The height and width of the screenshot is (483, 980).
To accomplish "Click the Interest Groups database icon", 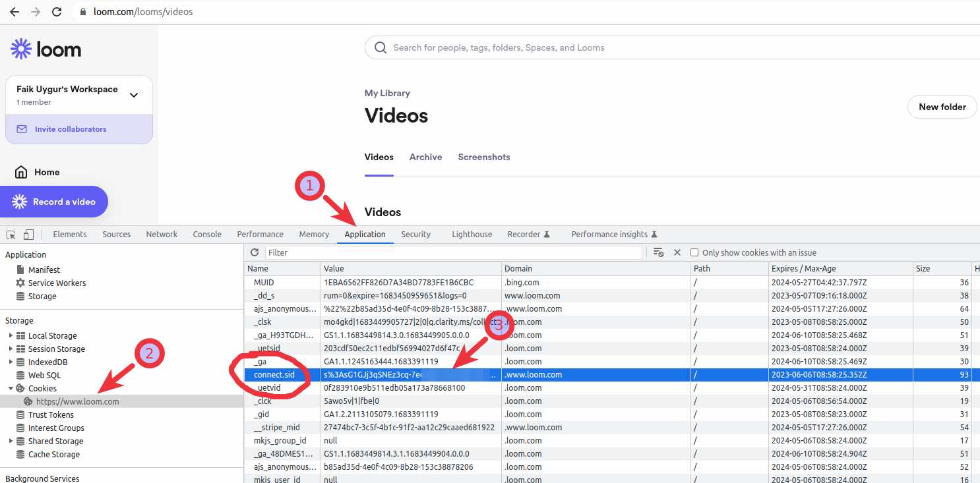I will 20,428.
